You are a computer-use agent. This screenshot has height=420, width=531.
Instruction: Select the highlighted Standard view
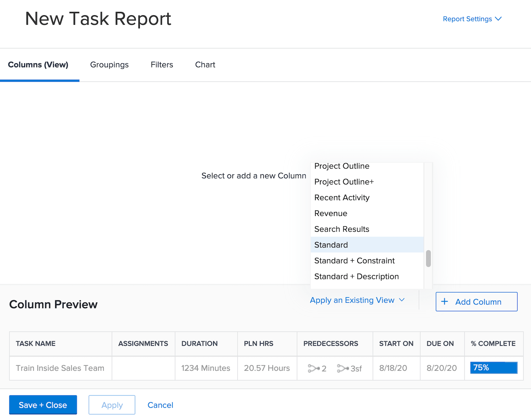367,245
